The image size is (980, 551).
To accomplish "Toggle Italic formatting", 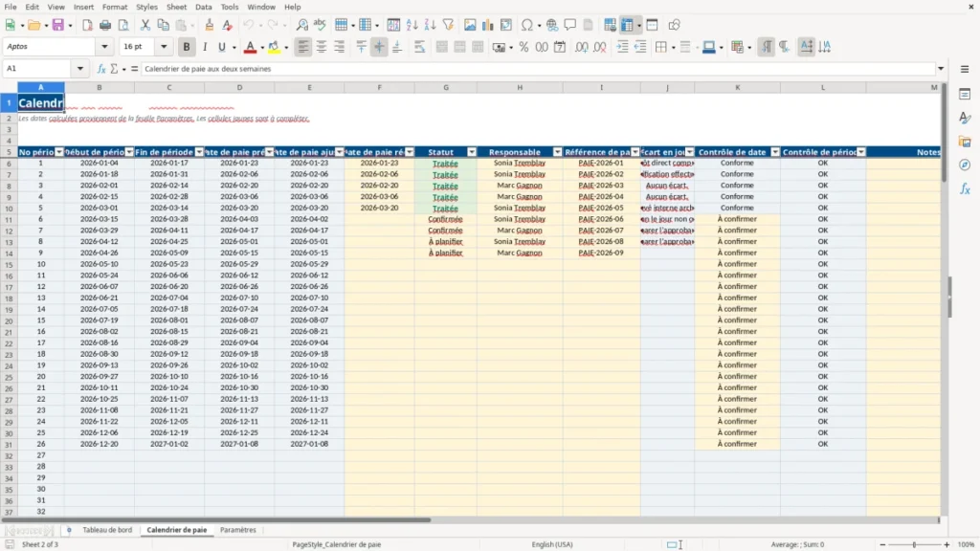I will (x=205, y=47).
